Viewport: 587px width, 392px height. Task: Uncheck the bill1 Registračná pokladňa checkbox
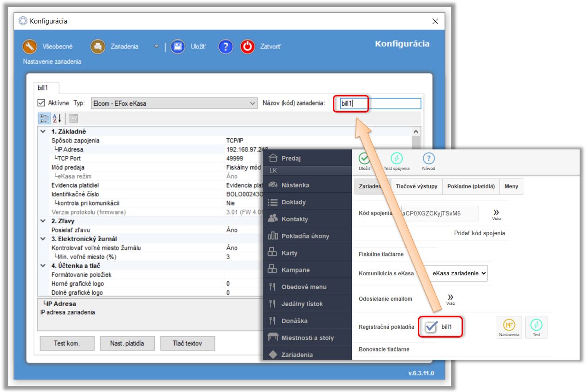pos(431,327)
